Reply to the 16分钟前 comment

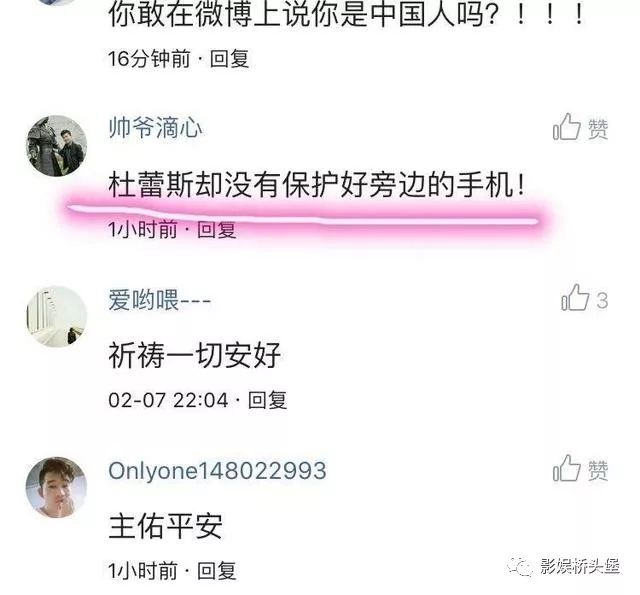pyautogui.click(x=229, y=59)
